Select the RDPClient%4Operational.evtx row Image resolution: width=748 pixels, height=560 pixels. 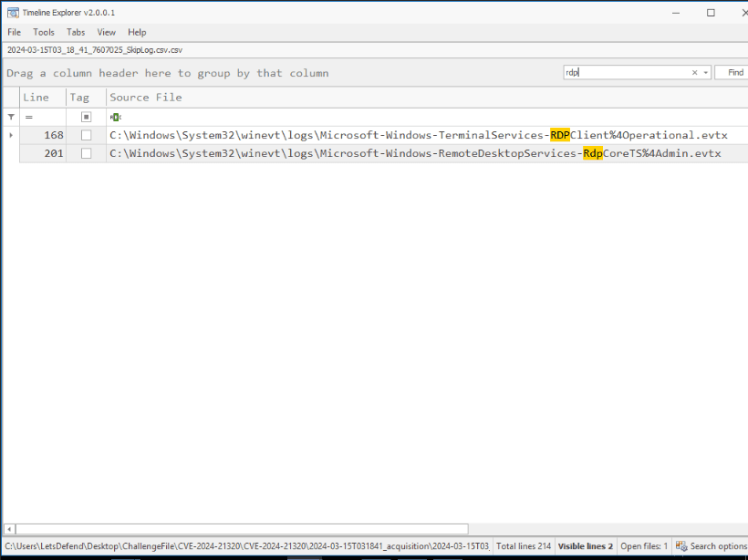click(x=383, y=136)
